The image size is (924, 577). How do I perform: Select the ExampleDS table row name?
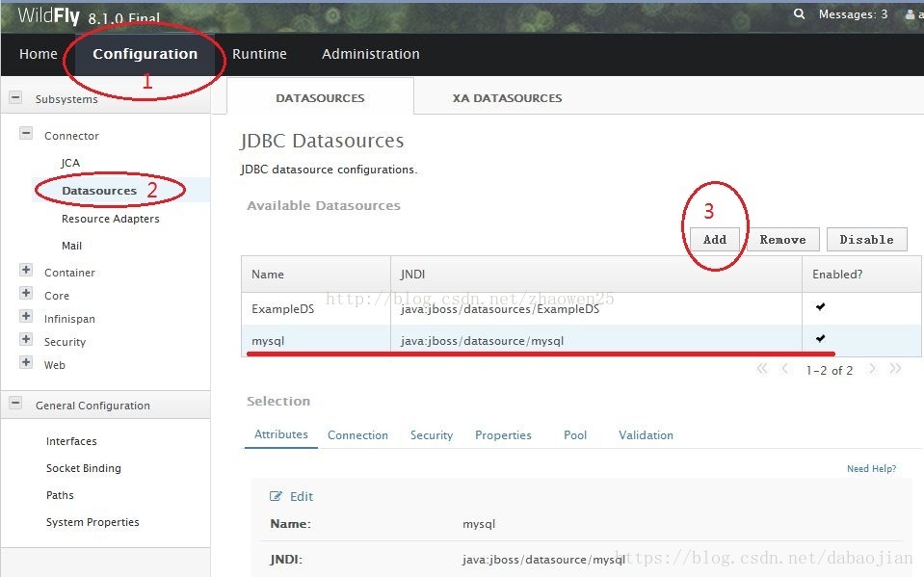tap(283, 309)
